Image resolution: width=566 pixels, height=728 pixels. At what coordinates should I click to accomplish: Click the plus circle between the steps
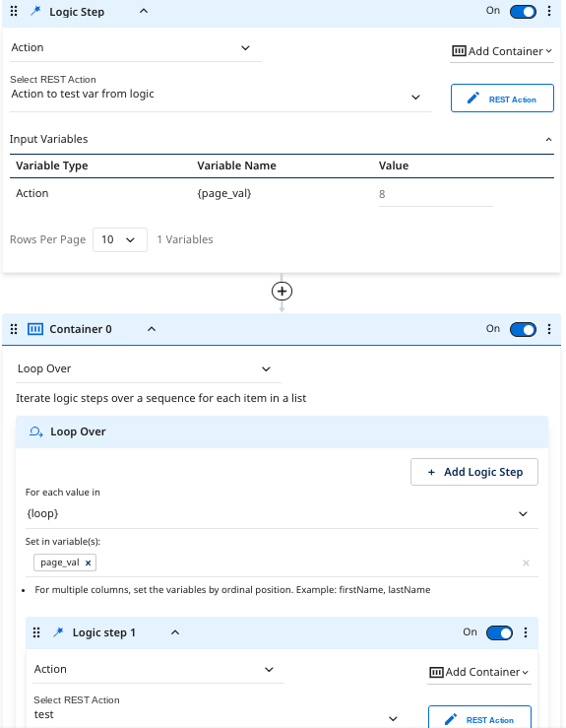[282, 292]
